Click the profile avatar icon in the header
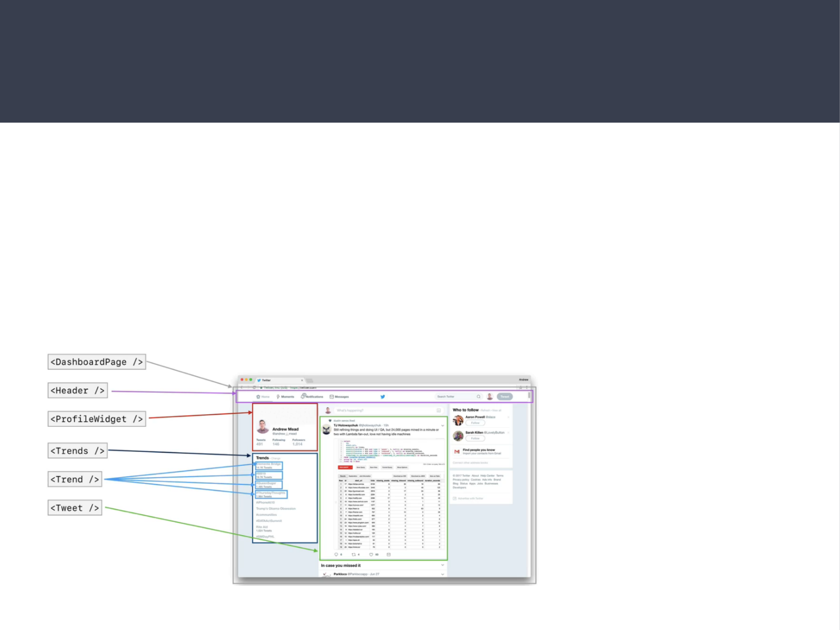This screenshot has height=630, width=840. 490,397
